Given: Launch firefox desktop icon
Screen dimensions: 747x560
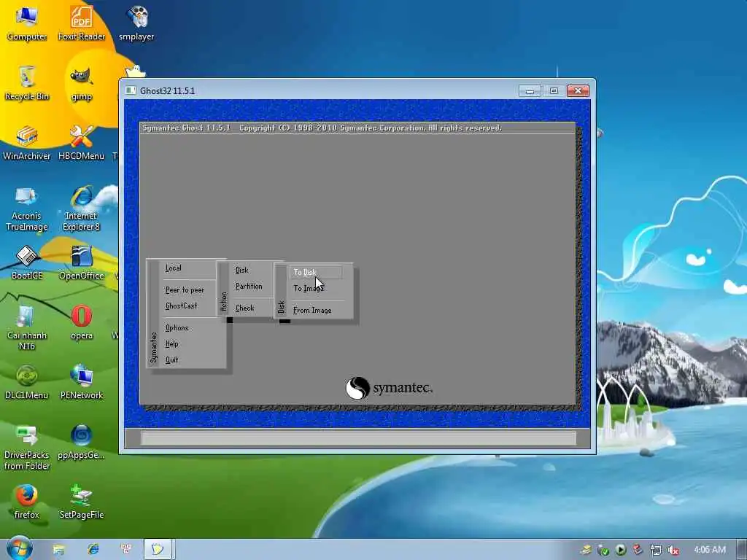Looking at the screenshot, I should pos(27,502).
